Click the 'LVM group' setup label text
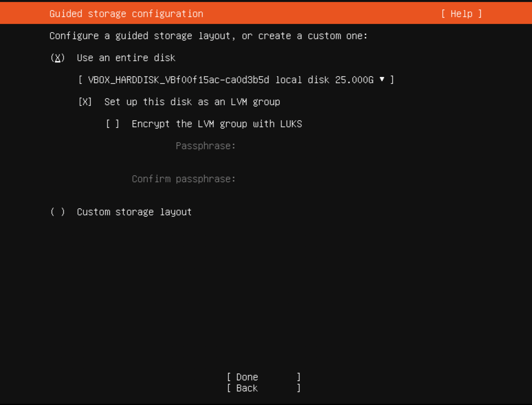The width and height of the screenshot is (532, 405). point(192,102)
